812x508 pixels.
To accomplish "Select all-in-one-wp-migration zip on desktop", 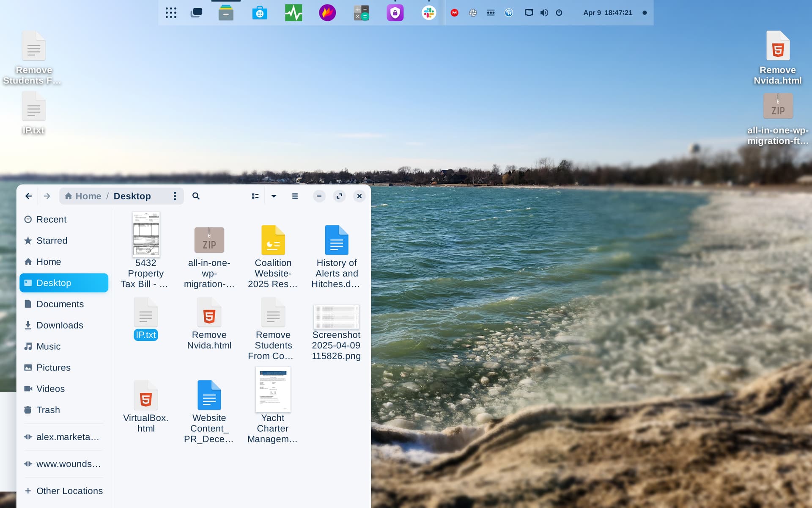I will (778, 119).
